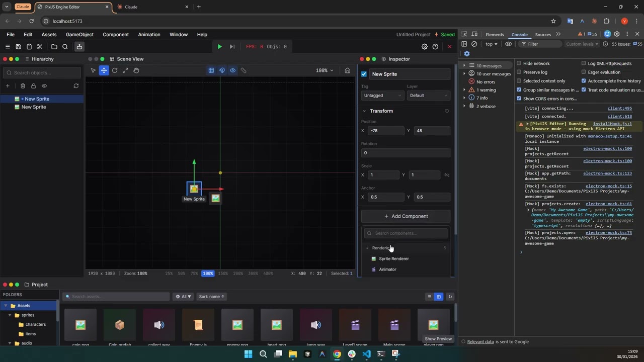Expand the audio folder in Project tree
The width and height of the screenshot is (644, 362).
coord(10,343)
